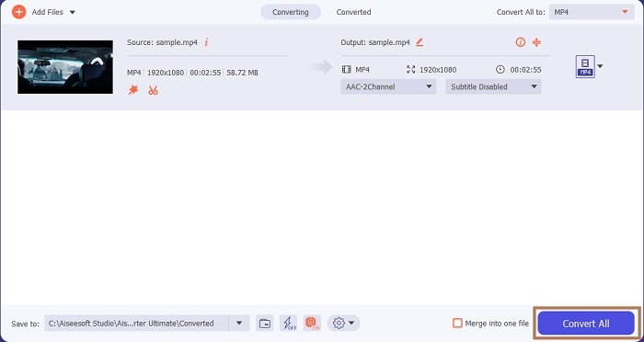Image resolution: width=644 pixels, height=342 pixels.
Task: Show source file info icon
Action: tap(206, 42)
